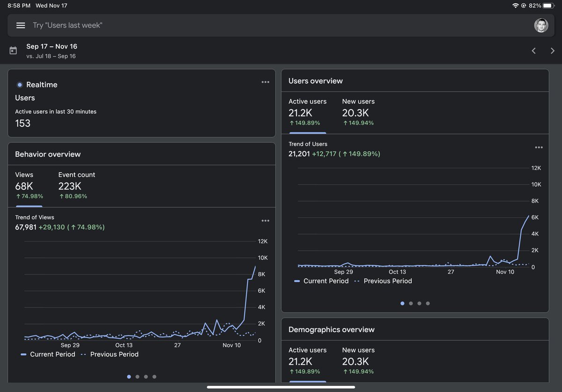This screenshot has height=392, width=562.
Task: Tap the fourth page dot under Users chart
Action: [428, 303]
